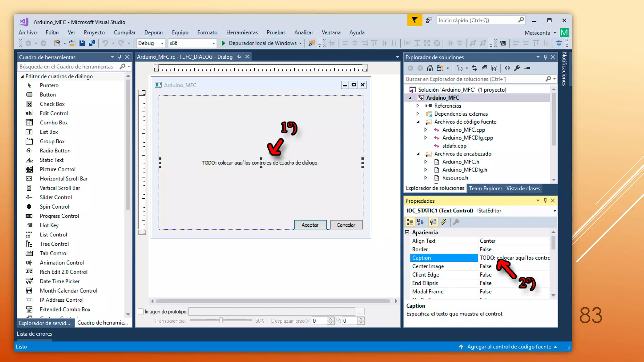This screenshot has width=644, height=362.
Task: Open the Proyecto menu
Action: 94,32
